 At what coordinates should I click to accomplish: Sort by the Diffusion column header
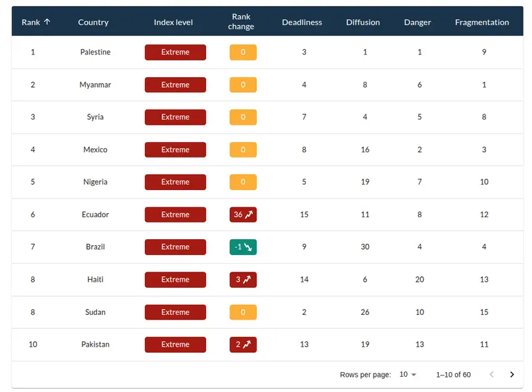click(363, 22)
